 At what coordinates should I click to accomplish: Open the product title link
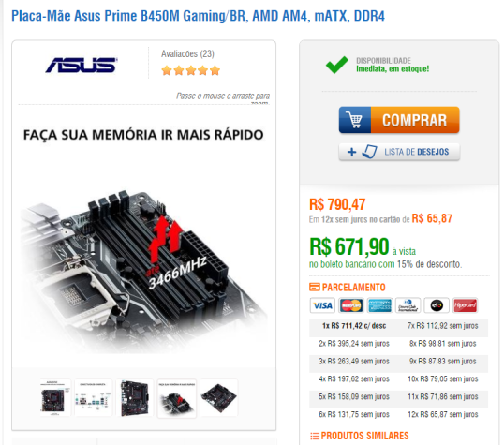198,16
